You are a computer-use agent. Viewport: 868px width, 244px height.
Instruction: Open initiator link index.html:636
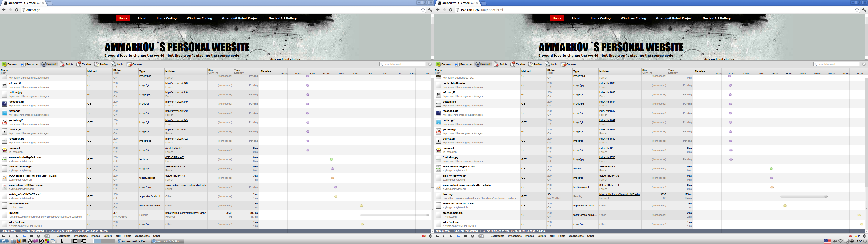pos(607,83)
